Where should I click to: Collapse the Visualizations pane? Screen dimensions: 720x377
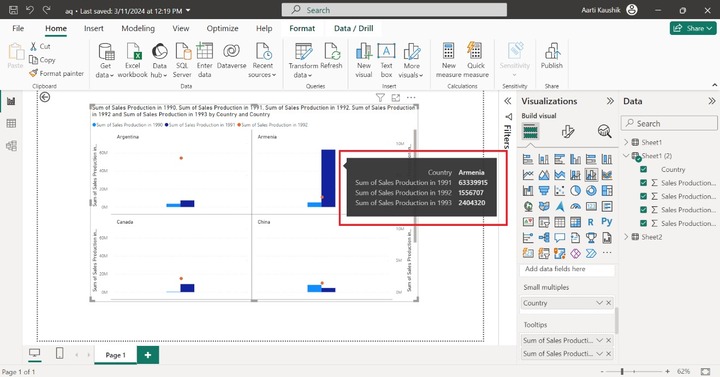(610, 101)
